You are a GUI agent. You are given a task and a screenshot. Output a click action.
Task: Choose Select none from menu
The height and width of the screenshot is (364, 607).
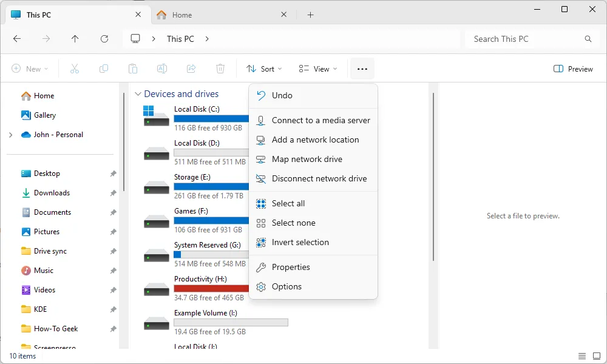point(313,223)
